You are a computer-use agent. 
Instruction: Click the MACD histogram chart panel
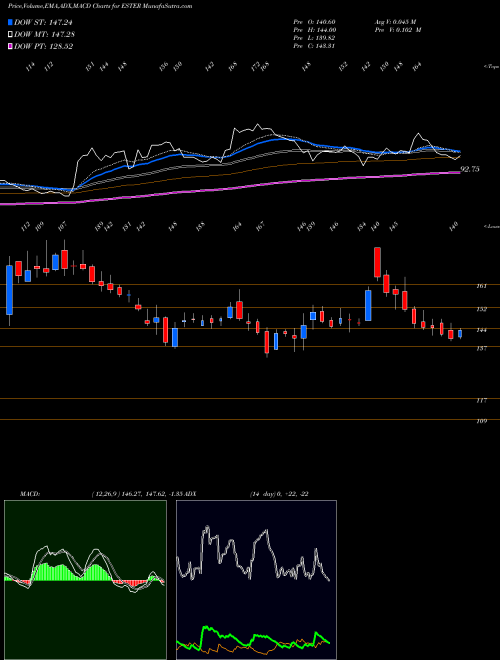pyautogui.click(x=85, y=580)
